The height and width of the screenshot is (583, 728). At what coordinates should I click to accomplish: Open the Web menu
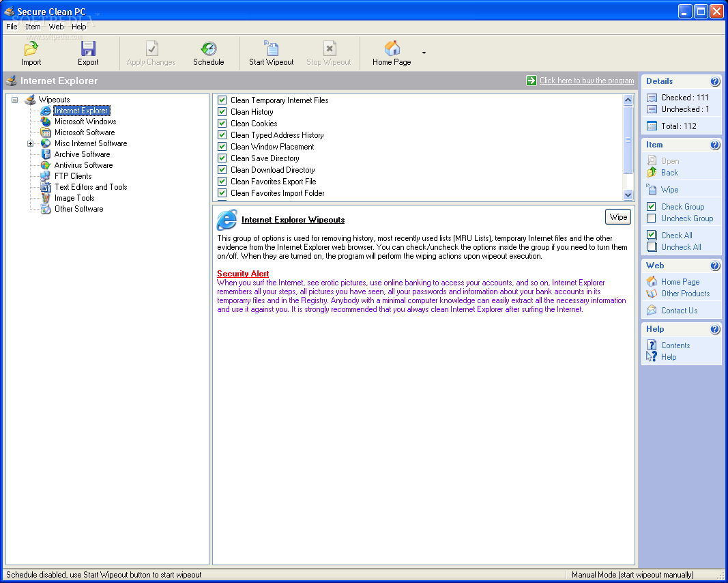(x=56, y=27)
